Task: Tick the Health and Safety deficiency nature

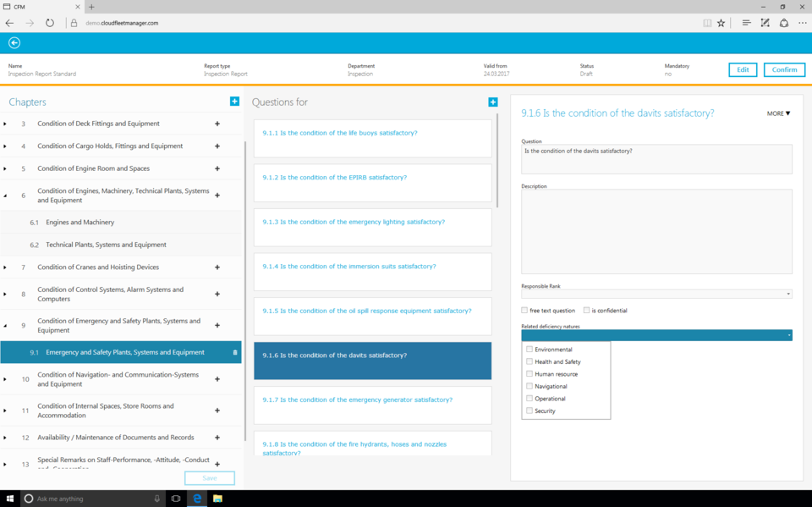Action: click(529, 361)
